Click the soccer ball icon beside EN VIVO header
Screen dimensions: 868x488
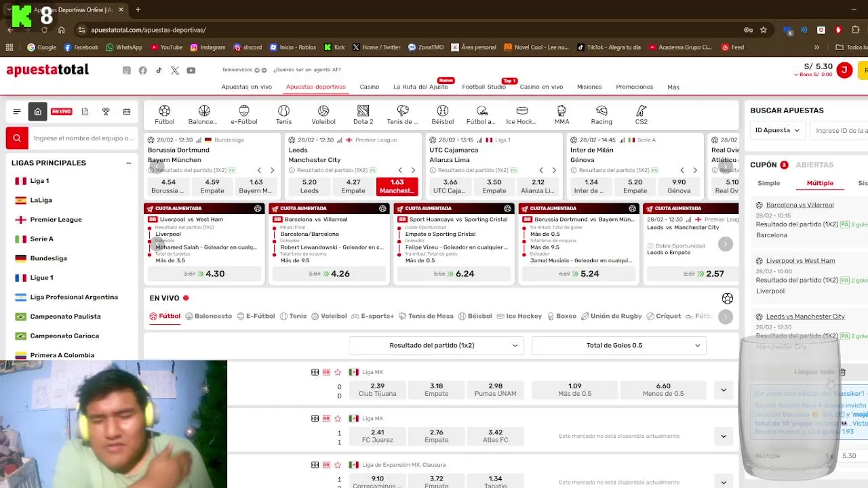click(x=728, y=298)
